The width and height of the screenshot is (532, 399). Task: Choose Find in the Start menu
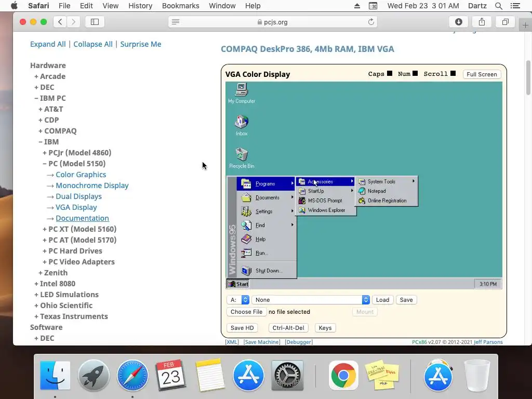(x=267, y=225)
